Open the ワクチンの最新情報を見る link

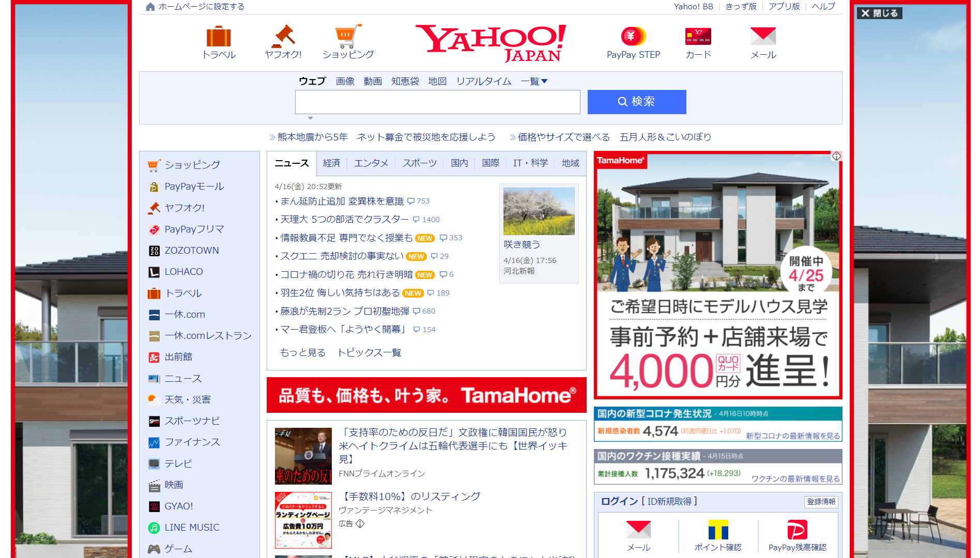(x=796, y=479)
